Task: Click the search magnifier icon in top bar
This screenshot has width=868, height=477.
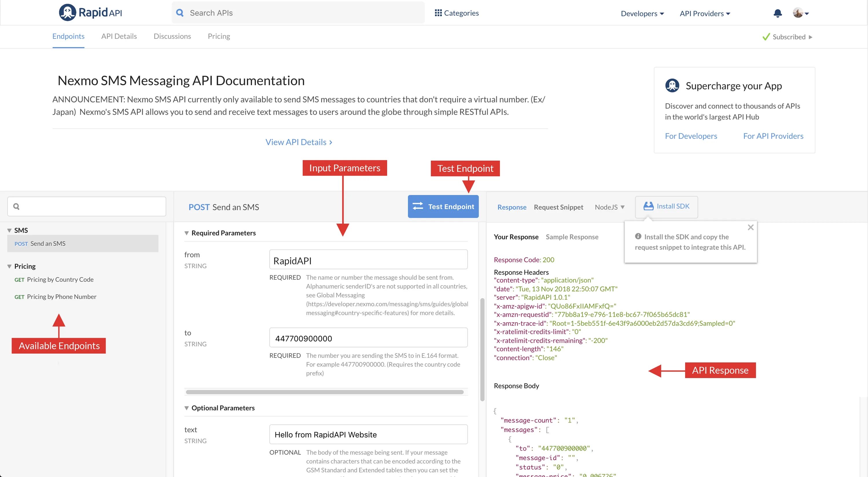Action: [x=180, y=13]
